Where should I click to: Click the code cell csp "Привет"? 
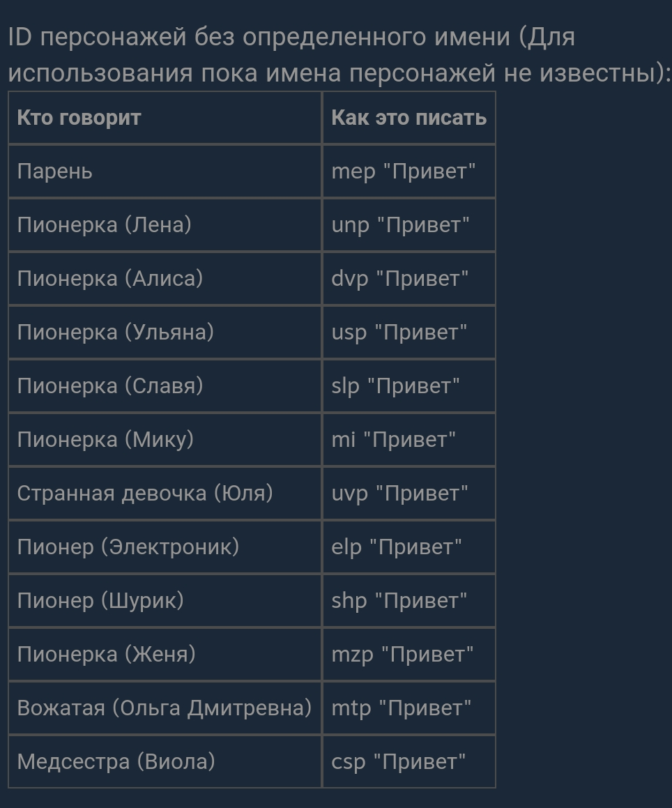(x=398, y=762)
